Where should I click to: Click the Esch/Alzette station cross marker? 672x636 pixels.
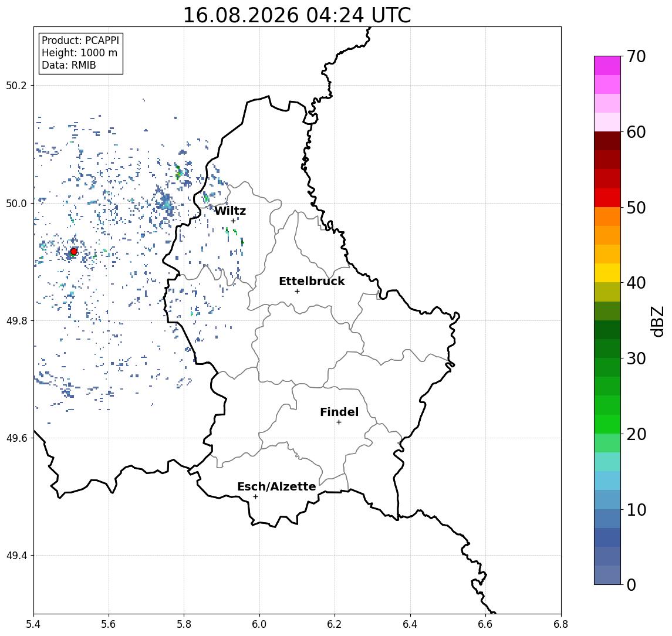255,497
